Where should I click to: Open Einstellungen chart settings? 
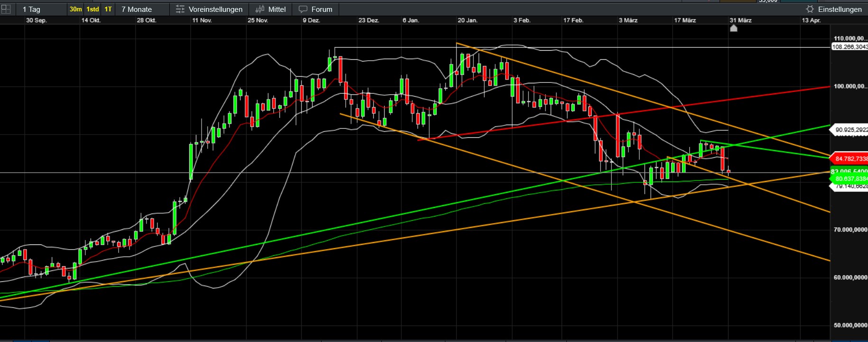click(x=833, y=9)
